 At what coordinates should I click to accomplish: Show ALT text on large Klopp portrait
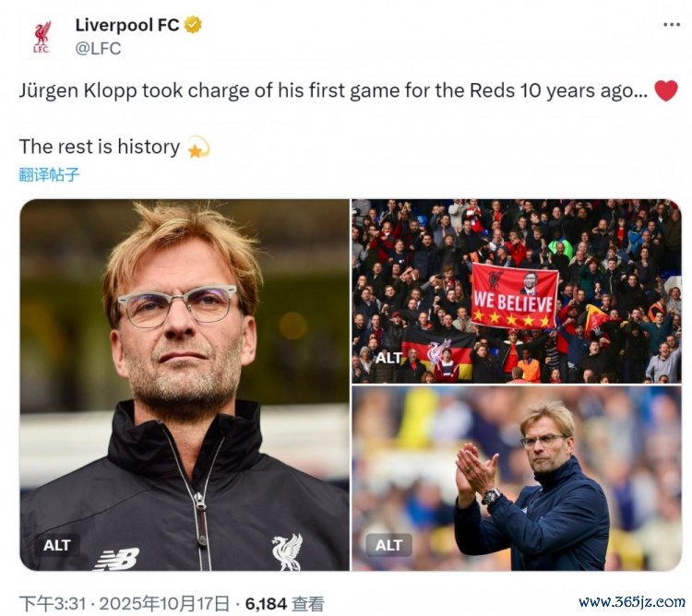(57, 545)
